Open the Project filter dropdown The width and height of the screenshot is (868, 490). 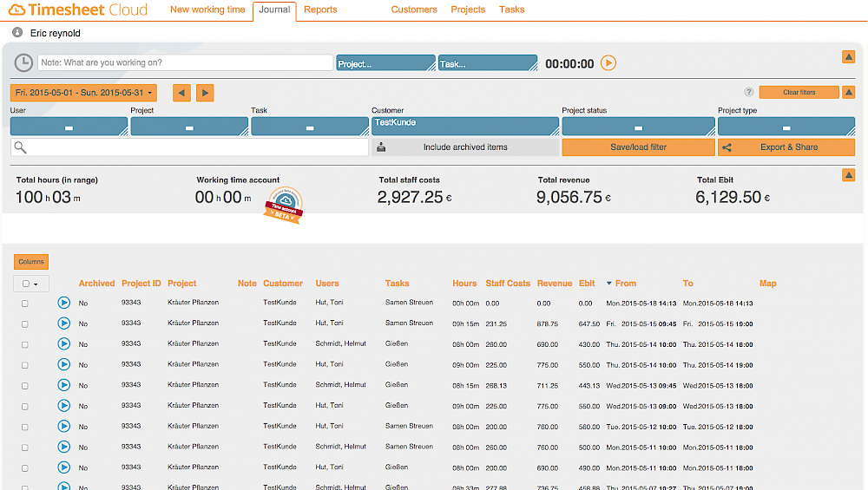(x=189, y=126)
